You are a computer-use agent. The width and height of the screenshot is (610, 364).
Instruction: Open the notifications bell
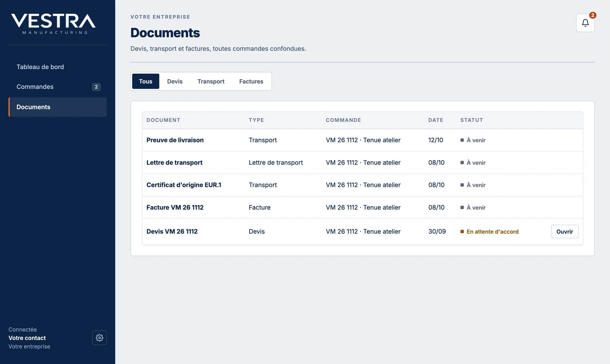[x=585, y=23]
